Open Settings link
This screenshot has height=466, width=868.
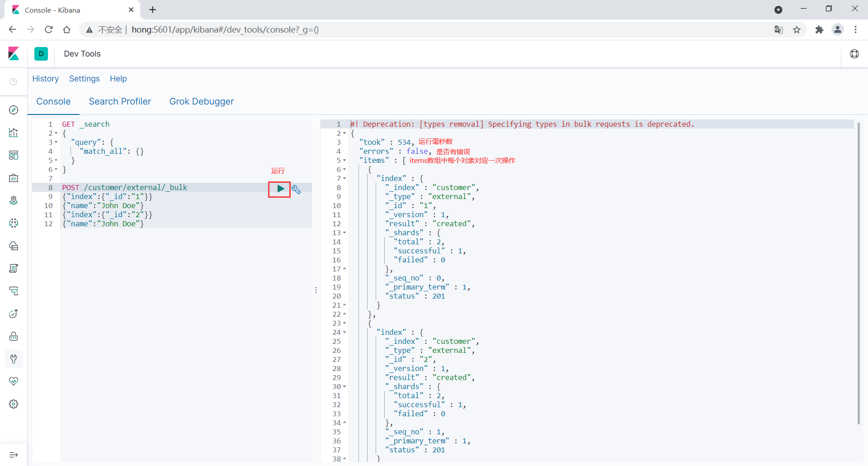click(x=85, y=79)
